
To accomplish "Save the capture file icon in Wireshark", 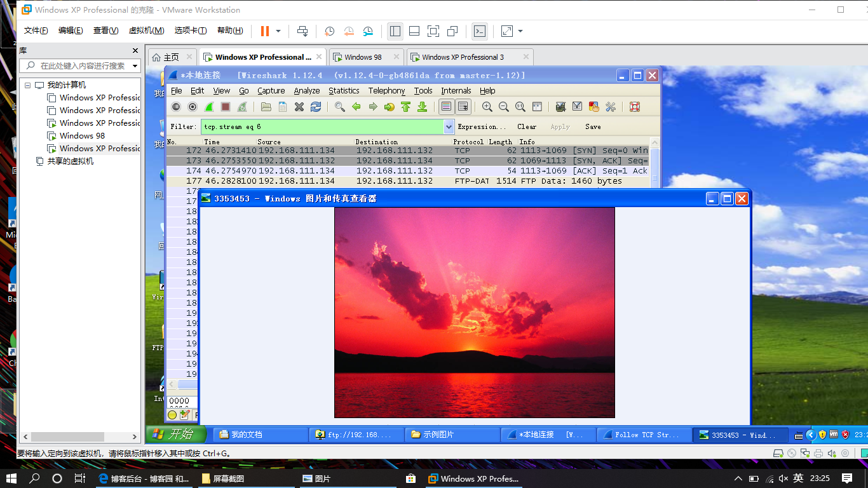I will point(283,107).
